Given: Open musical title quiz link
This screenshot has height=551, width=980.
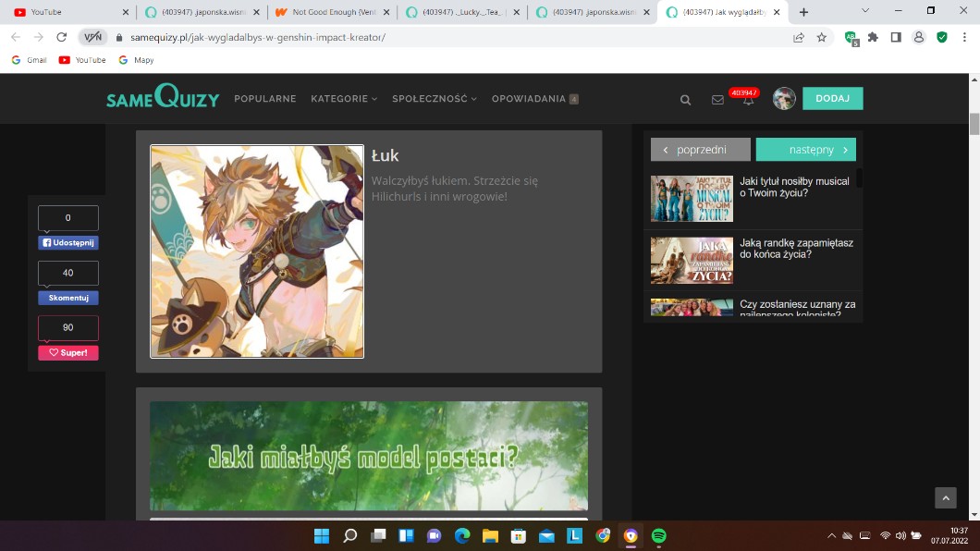Looking at the screenshot, I should click(x=794, y=187).
